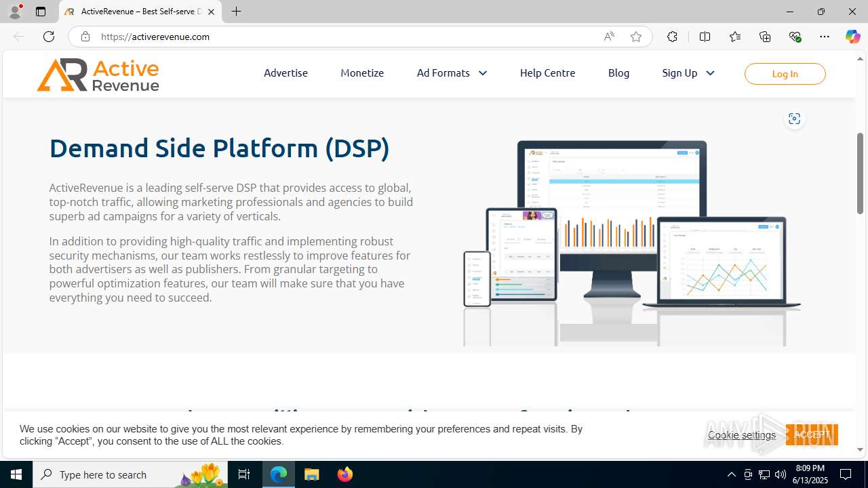Open the Help Centre page

547,73
